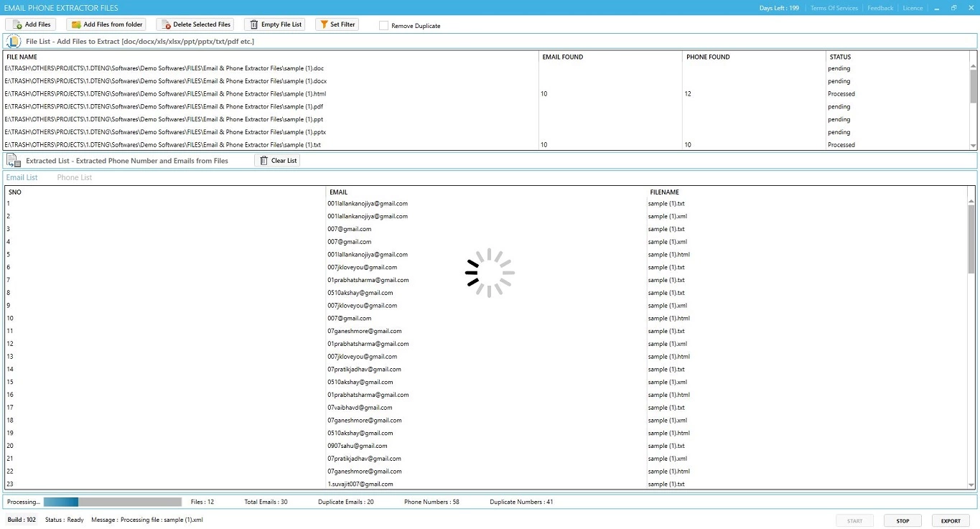Open the Terms Of Services link

point(834,8)
